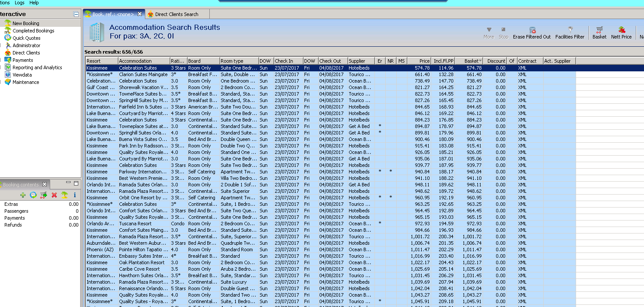Select the Park Inn by Radisson row
The image size is (644, 307).
pyautogui.click(x=331, y=146)
